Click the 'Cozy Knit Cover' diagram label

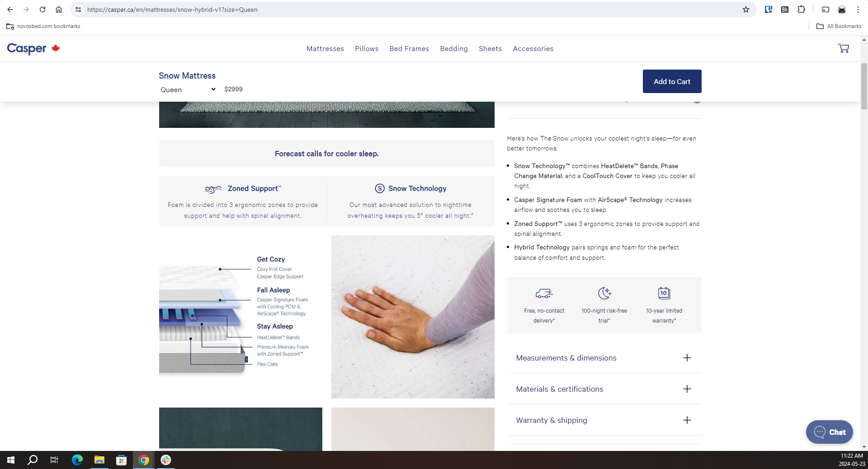(274, 269)
